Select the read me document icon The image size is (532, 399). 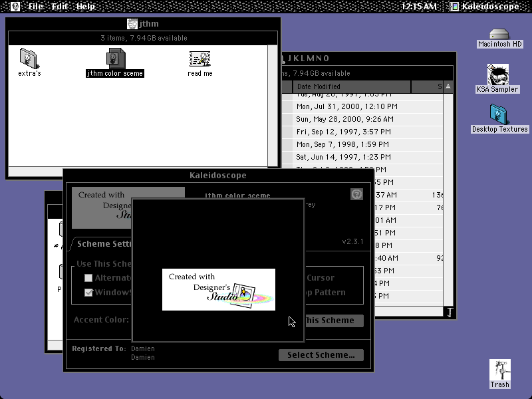pyautogui.click(x=200, y=59)
